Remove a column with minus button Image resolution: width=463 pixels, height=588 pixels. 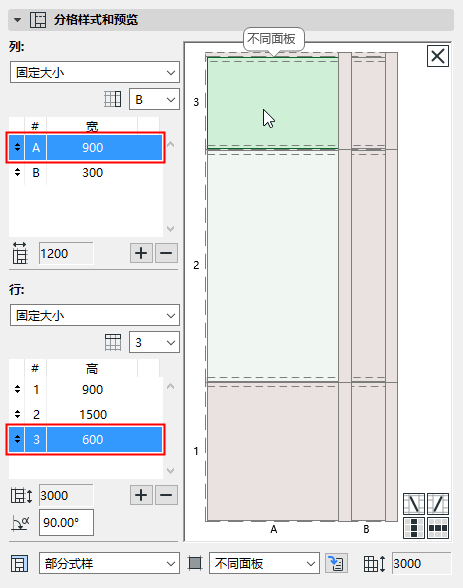[x=166, y=253]
